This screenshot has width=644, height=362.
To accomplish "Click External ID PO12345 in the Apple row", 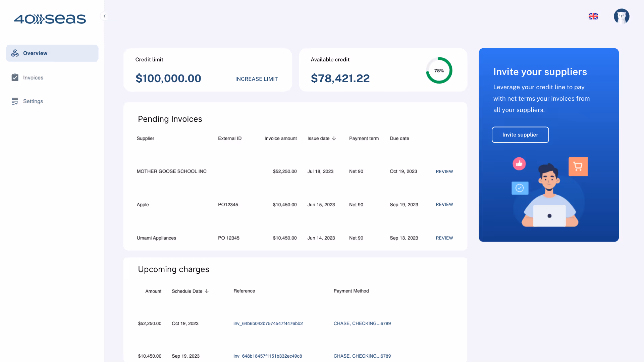I will click(228, 205).
